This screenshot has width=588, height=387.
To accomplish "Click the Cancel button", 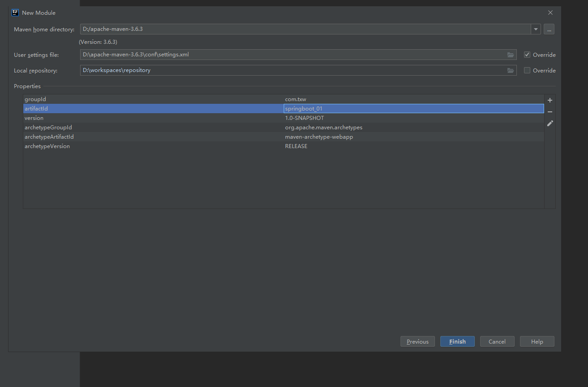I will click(497, 341).
